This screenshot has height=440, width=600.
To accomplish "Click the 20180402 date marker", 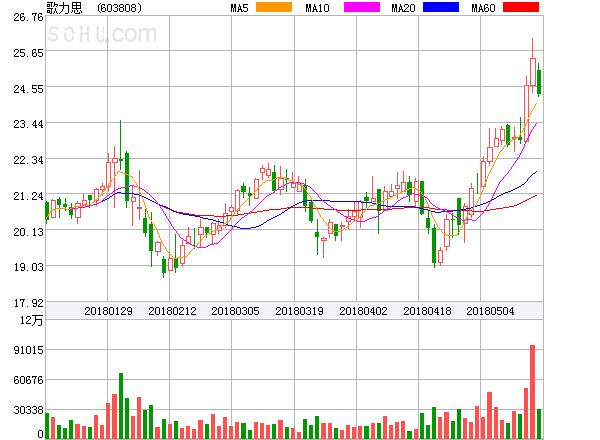I will (363, 311).
